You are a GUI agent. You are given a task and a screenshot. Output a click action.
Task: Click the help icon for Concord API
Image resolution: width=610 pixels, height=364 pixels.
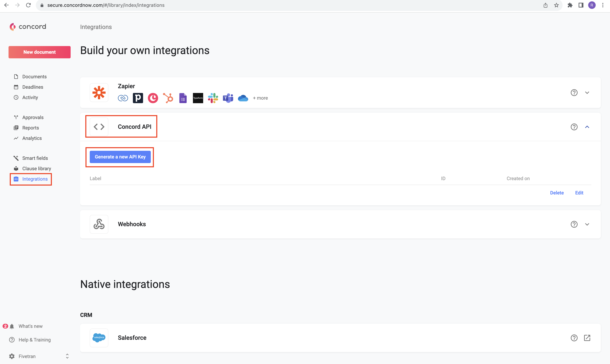pos(574,127)
